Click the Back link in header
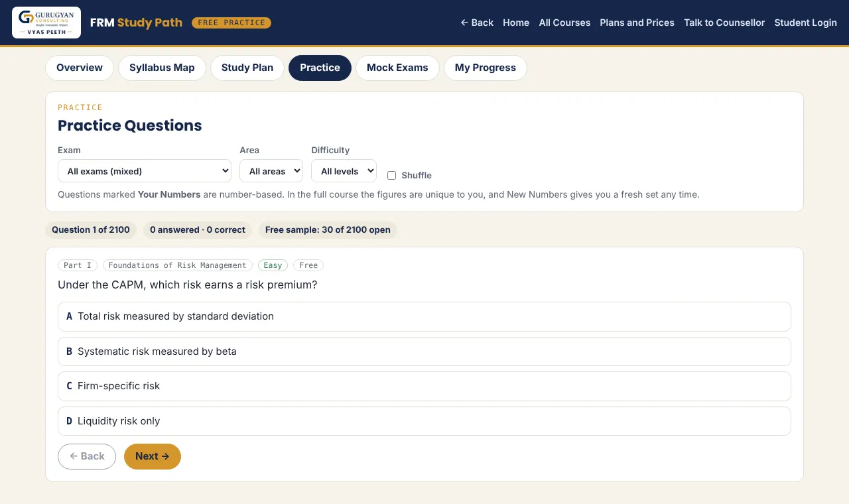The width and height of the screenshot is (849, 504). pyautogui.click(x=477, y=23)
